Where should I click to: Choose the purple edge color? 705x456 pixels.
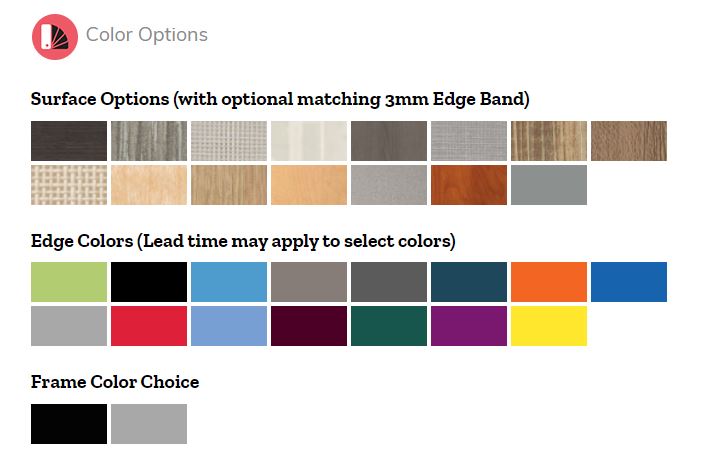pos(469,326)
